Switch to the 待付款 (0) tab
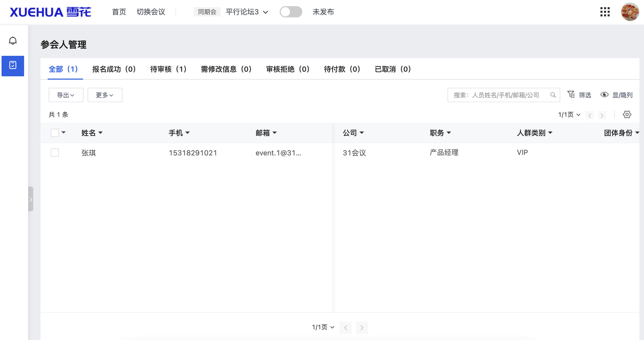 [342, 69]
